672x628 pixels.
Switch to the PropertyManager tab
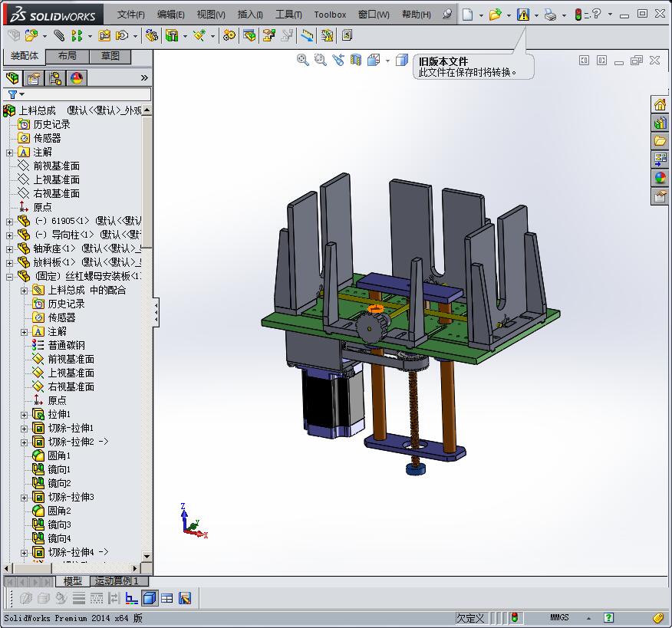(x=34, y=78)
